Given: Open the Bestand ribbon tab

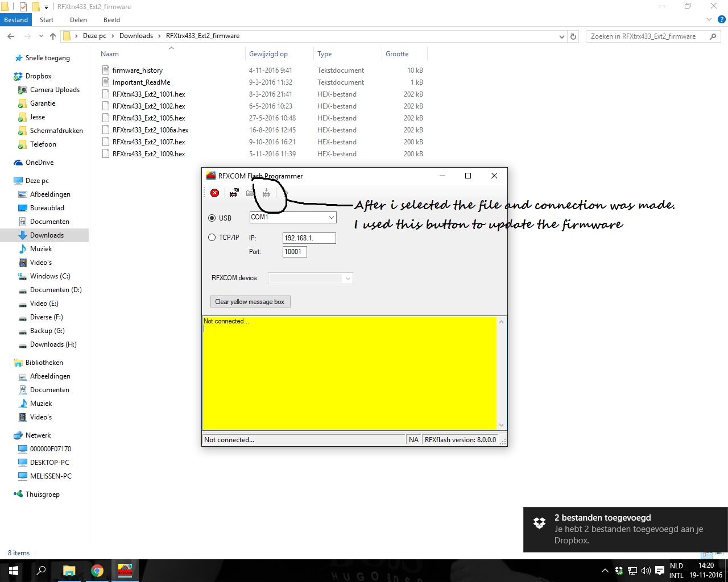Looking at the screenshot, I should 16,20.
